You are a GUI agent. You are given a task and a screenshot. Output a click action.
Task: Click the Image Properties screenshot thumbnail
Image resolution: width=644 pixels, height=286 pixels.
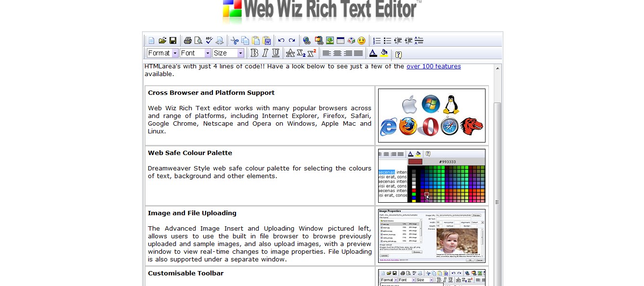[432, 236]
